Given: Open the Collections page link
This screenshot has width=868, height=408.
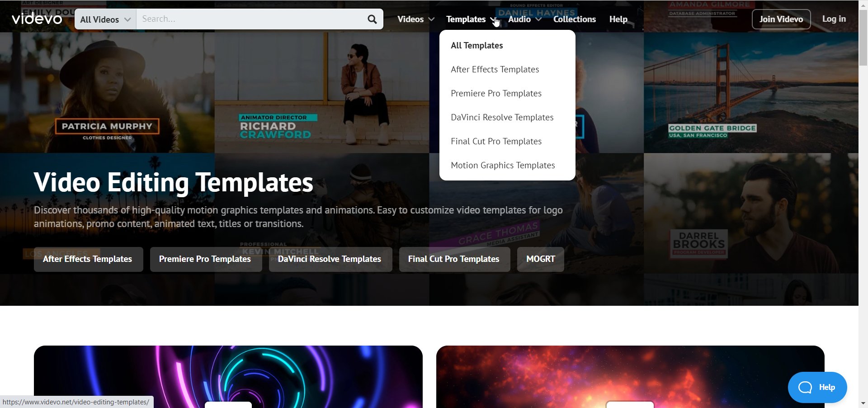Looking at the screenshot, I should (x=574, y=19).
